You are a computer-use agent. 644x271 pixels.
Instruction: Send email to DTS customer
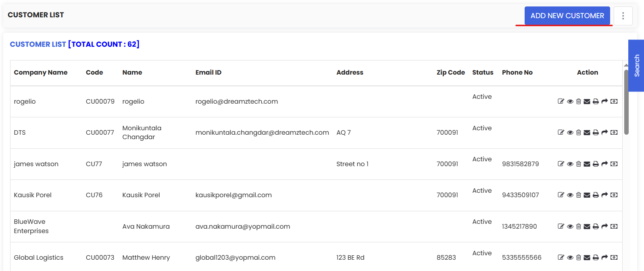pyautogui.click(x=587, y=133)
